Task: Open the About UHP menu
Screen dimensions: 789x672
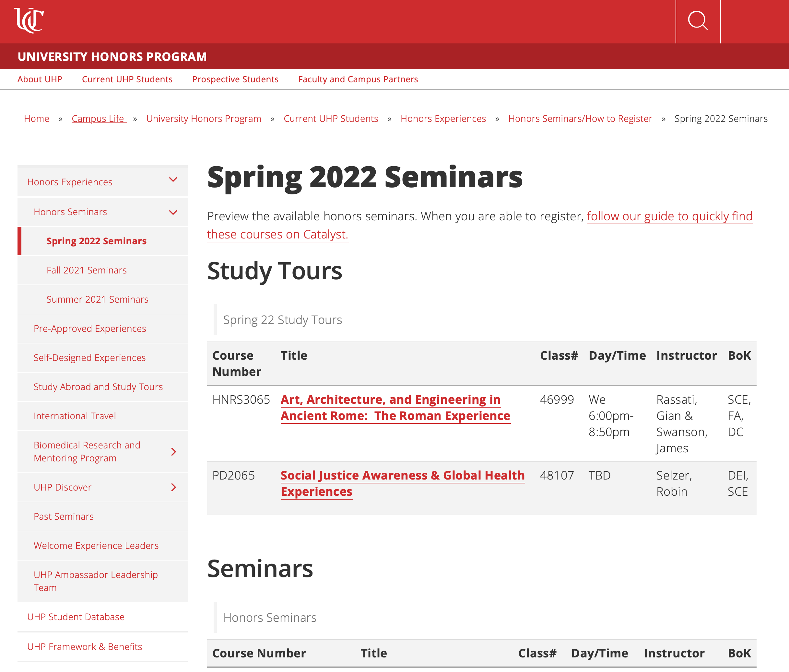Action: pyautogui.click(x=40, y=79)
